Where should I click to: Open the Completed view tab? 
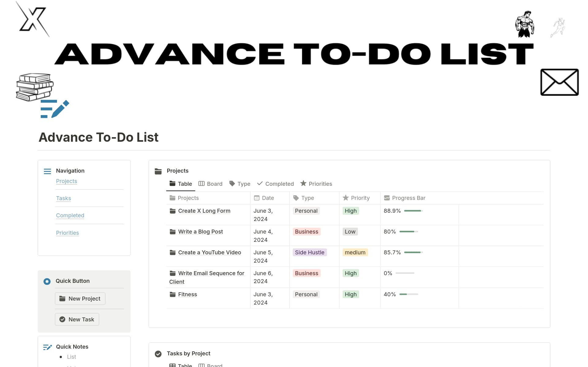(x=275, y=184)
